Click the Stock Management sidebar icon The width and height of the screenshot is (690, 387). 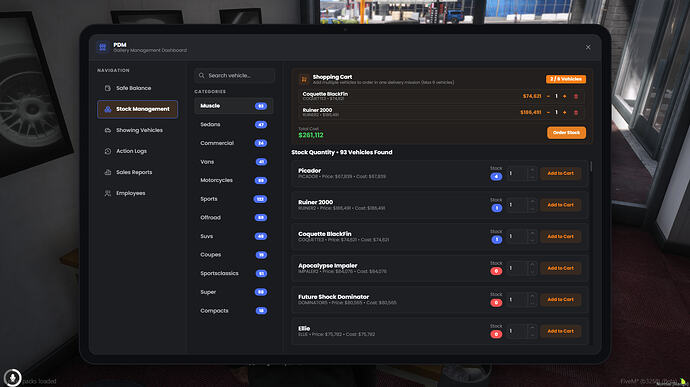[x=108, y=109]
